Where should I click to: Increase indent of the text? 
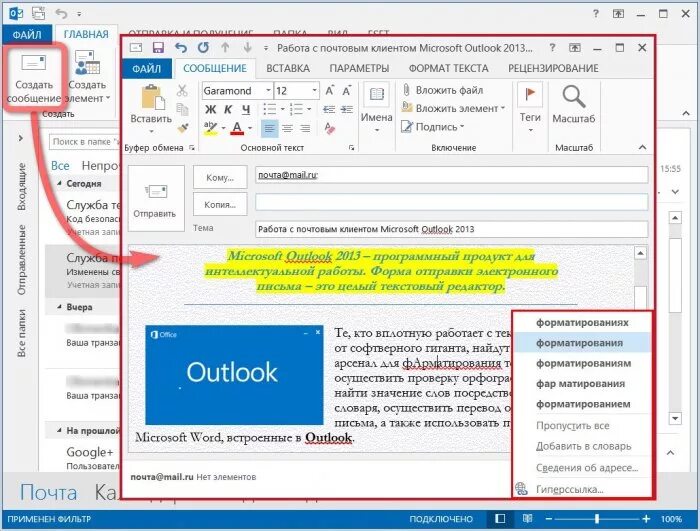point(347,109)
